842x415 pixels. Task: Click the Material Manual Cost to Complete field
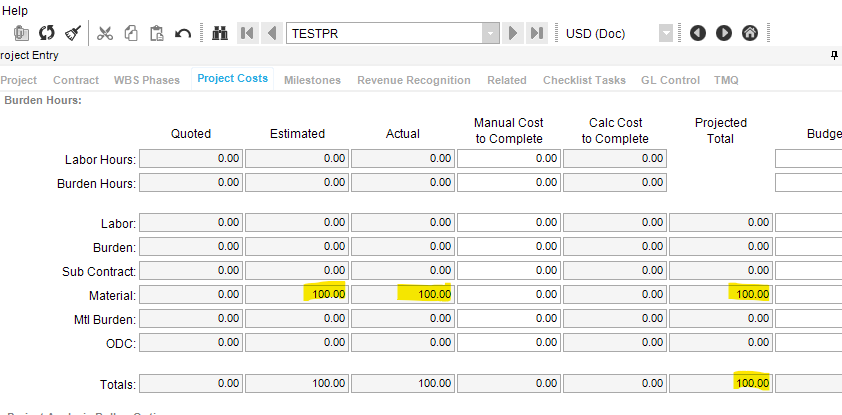click(x=509, y=294)
